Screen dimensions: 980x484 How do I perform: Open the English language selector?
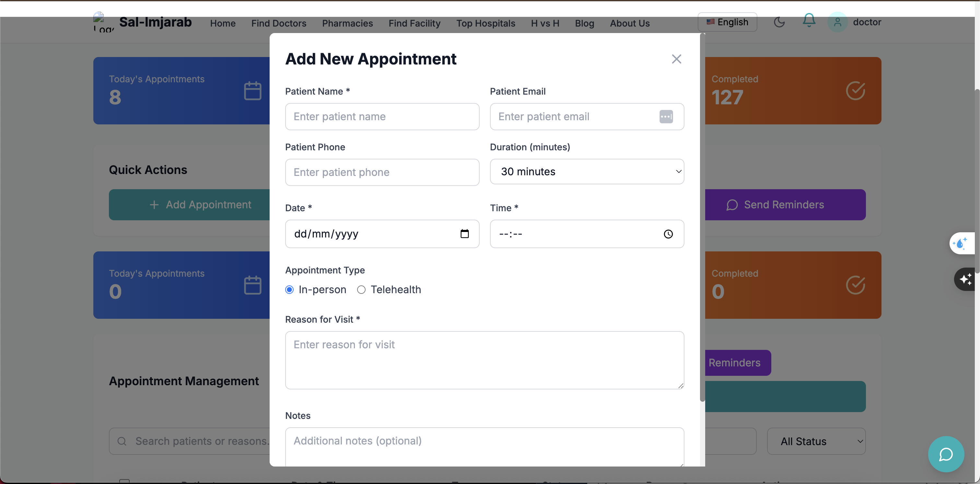727,22
